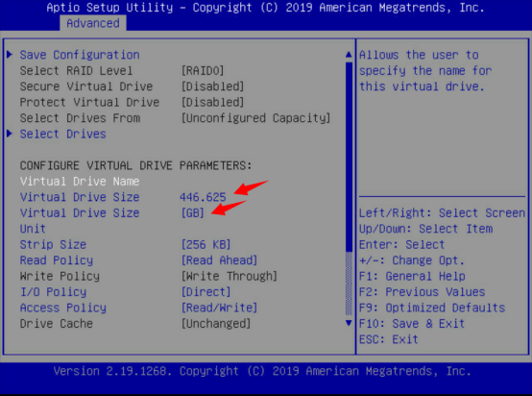The height and width of the screenshot is (396, 532).
Task: Open Strip Size [256 KB] option
Action: coord(206,244)
